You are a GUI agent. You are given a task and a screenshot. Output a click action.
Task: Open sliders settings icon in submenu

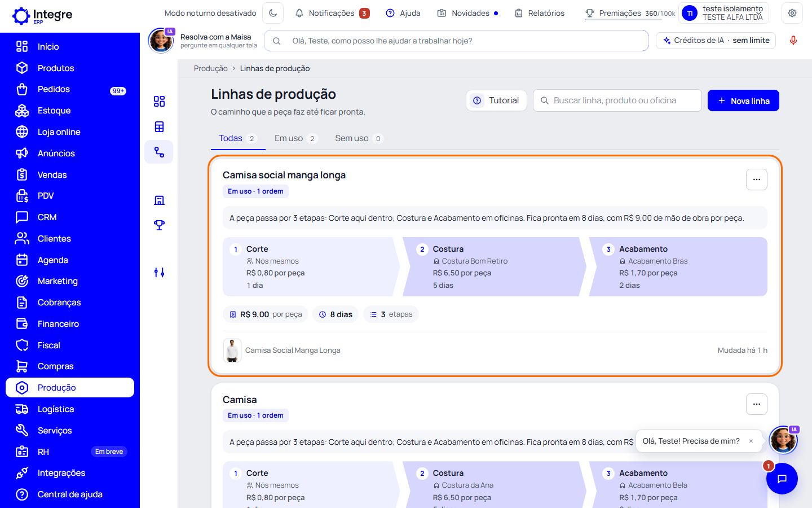[159, 273]
